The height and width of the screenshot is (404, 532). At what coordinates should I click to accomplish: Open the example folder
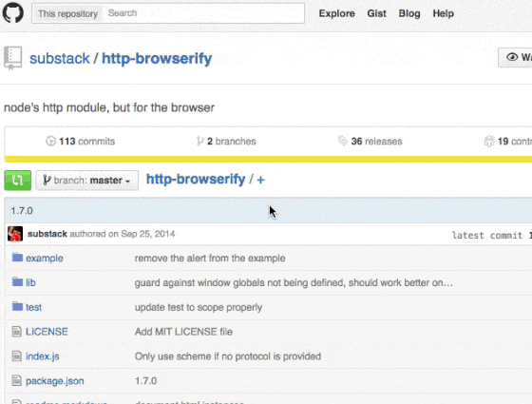coord(45,258)
